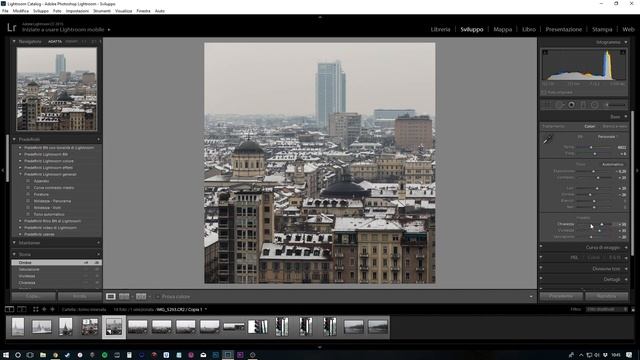Adjust the Chiarezza slider in Base panel
The image size is (640, 360).
[x=601, y=224]
